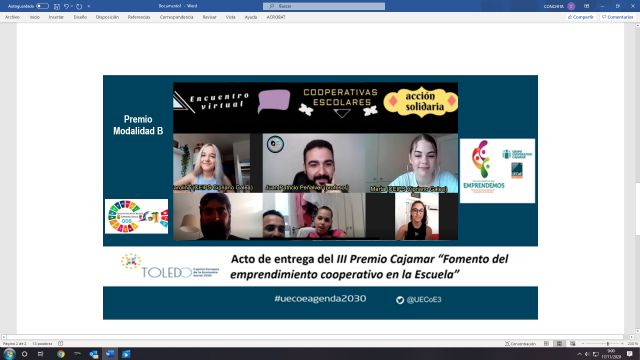Click the Compartir button
The width and height of the screenshot is (640, 360).
pyautogui.click(x=581, y=17)
